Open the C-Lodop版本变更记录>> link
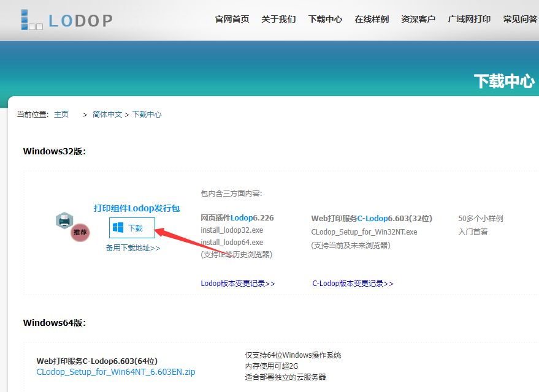539x392 pixels. 353,284
